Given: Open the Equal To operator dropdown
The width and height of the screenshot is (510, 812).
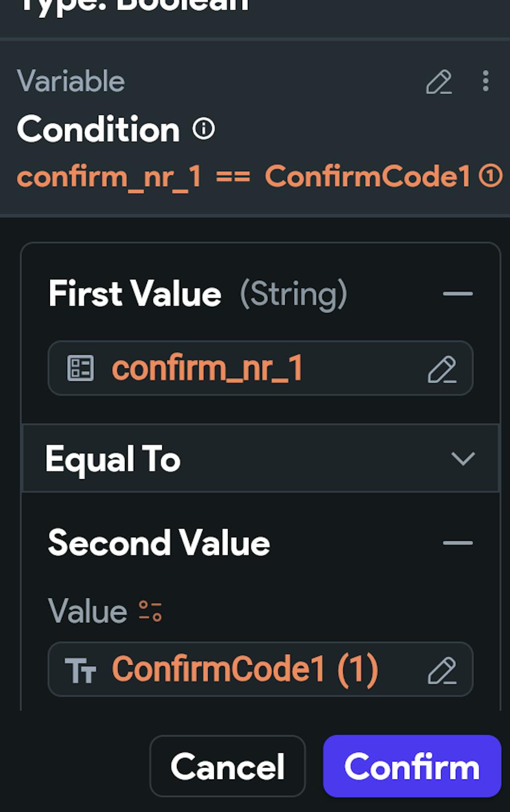Looking at the screenshot, I should click(260, 458).
